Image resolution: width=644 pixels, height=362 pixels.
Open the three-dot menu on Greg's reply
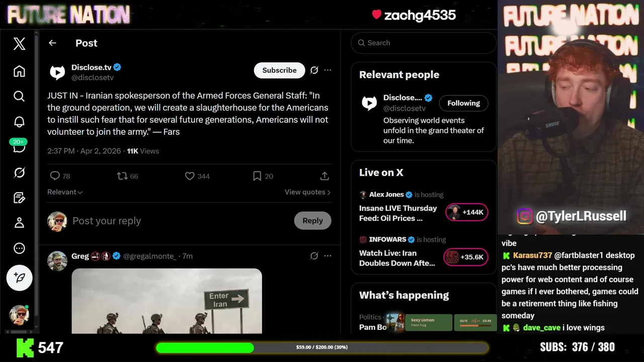(328, 256)
